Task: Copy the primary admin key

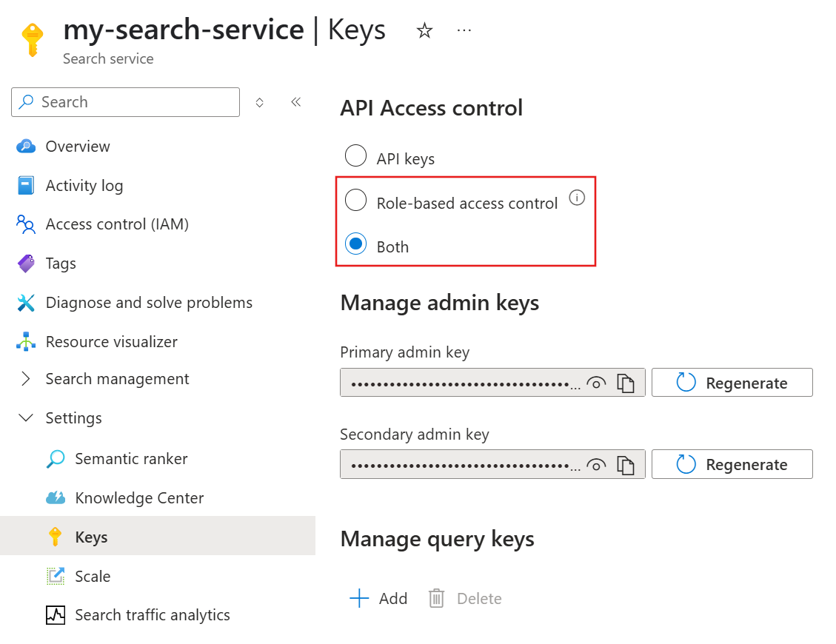Action: click(626, 383)
